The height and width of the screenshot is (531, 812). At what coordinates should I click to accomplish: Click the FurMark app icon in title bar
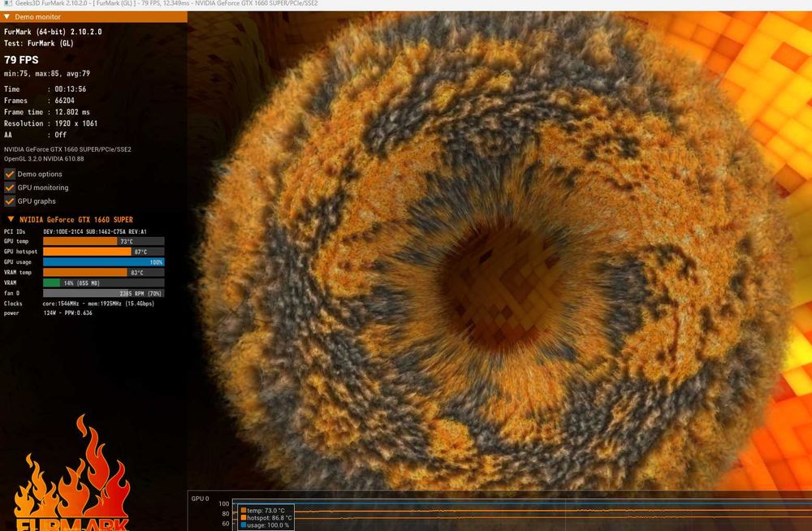point(7,3)
